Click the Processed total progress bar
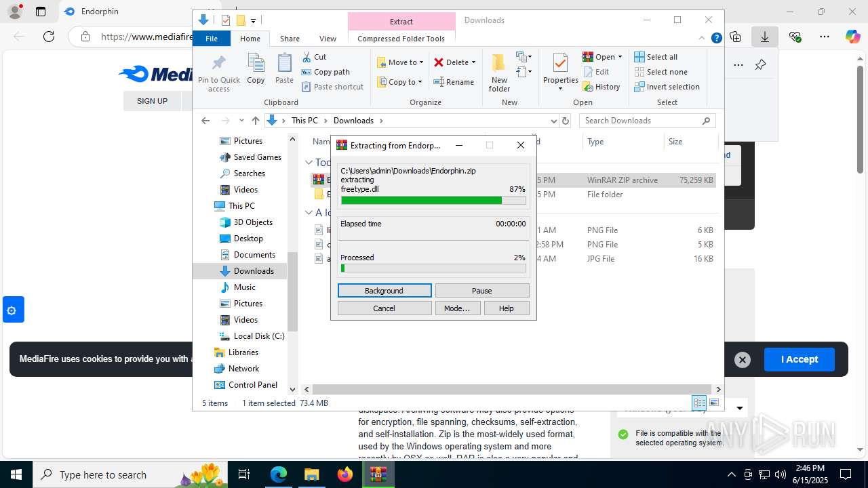This screenshot has width=868, height=488. (433, 268)
